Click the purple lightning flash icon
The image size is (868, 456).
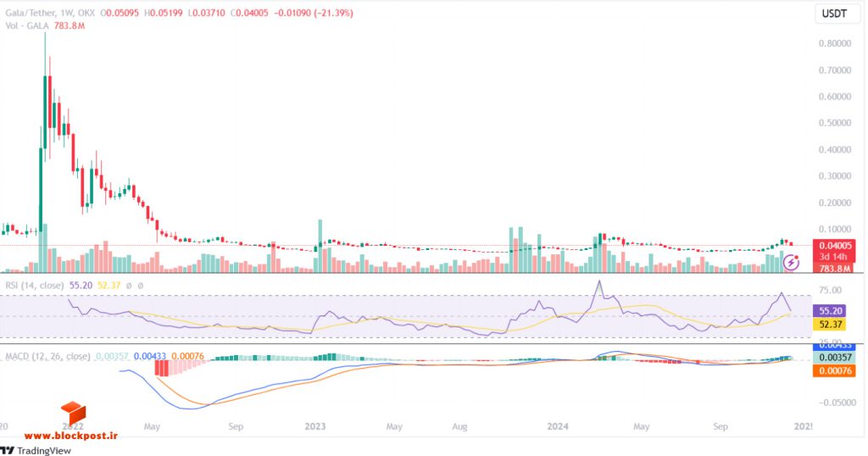pyautogui.click(x=791, y=262)
